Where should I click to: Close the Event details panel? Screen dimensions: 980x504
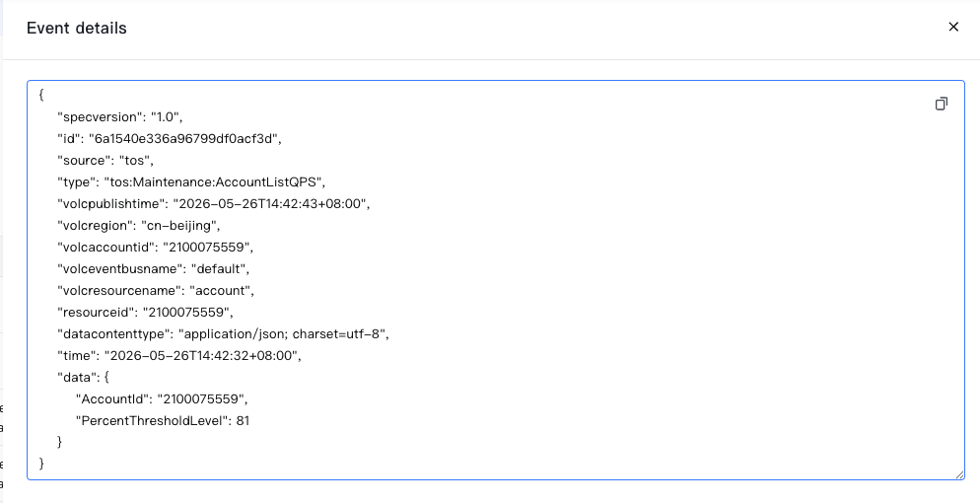pos(953,27)
